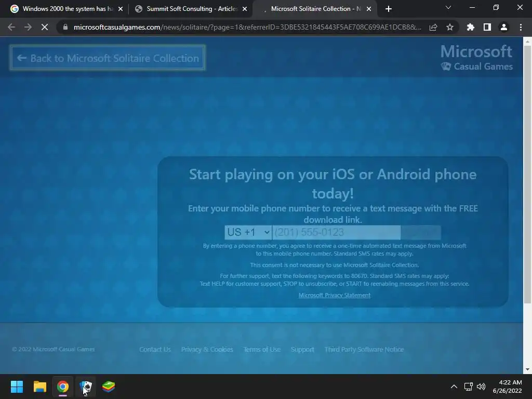Open the clock and date panel

507,387
